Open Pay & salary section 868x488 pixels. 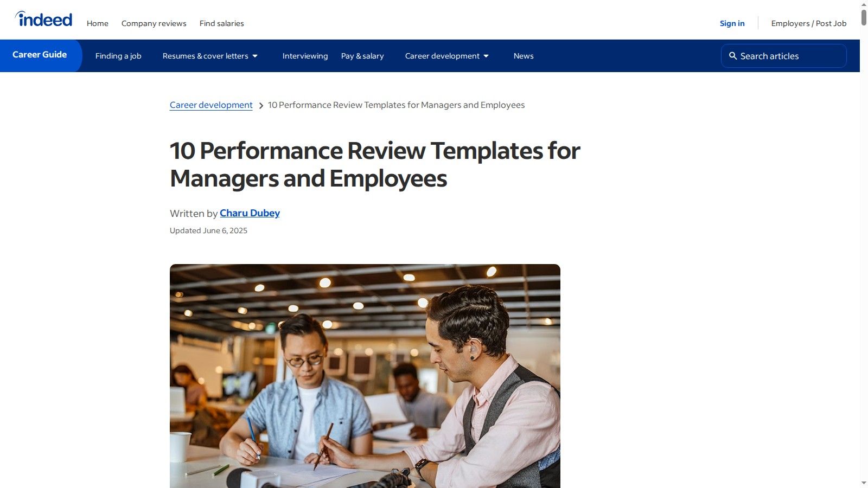362,56
